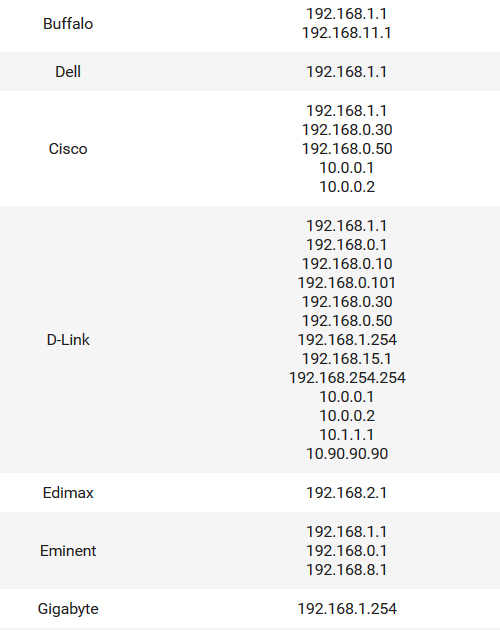Click the 10.90.90.90 address

point(347,454)
